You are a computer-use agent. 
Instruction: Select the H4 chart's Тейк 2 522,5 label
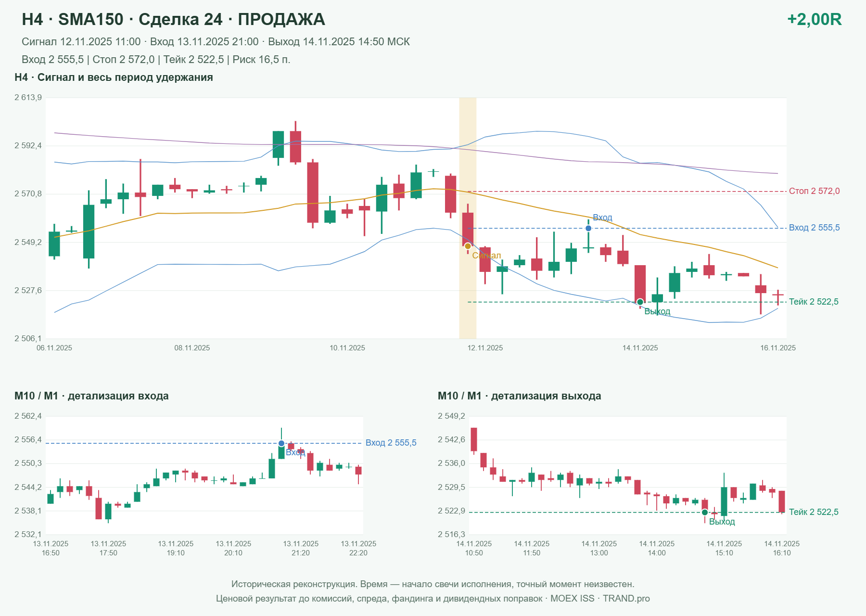[x=814, y=302]
